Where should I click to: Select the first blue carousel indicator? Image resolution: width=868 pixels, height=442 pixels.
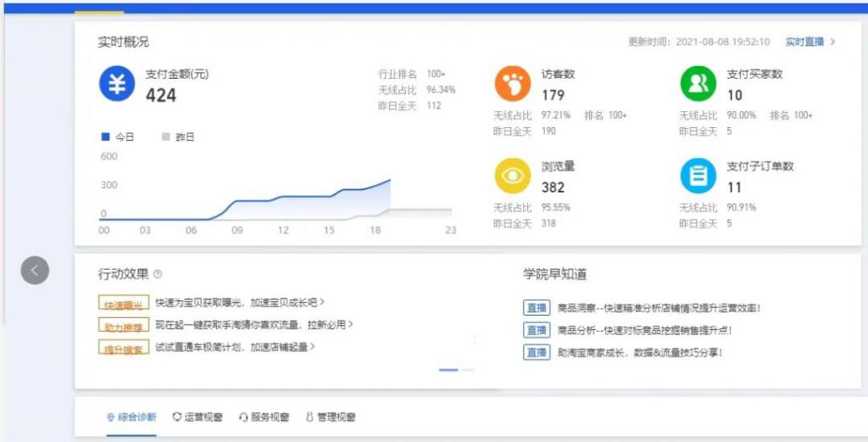pyautogui.click(x=448, y=369)
